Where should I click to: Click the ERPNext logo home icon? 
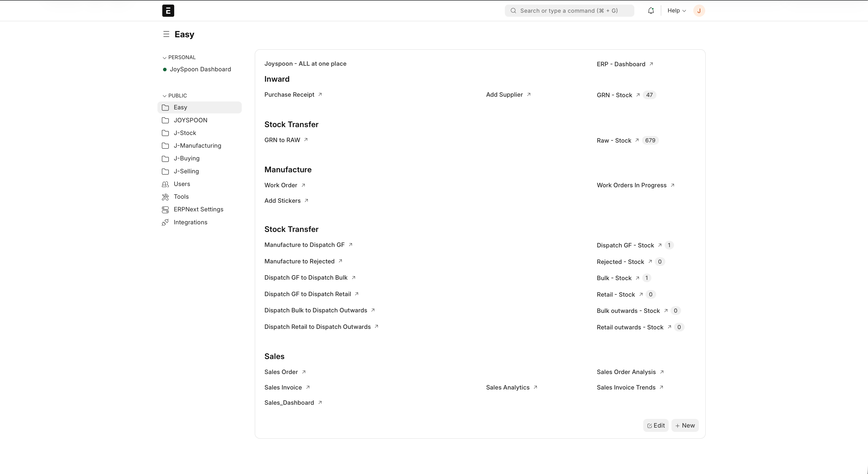click(168, 10)
